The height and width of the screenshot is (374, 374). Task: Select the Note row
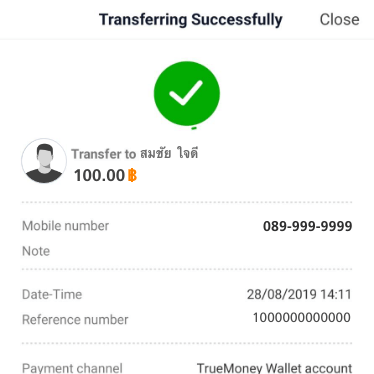187,251
